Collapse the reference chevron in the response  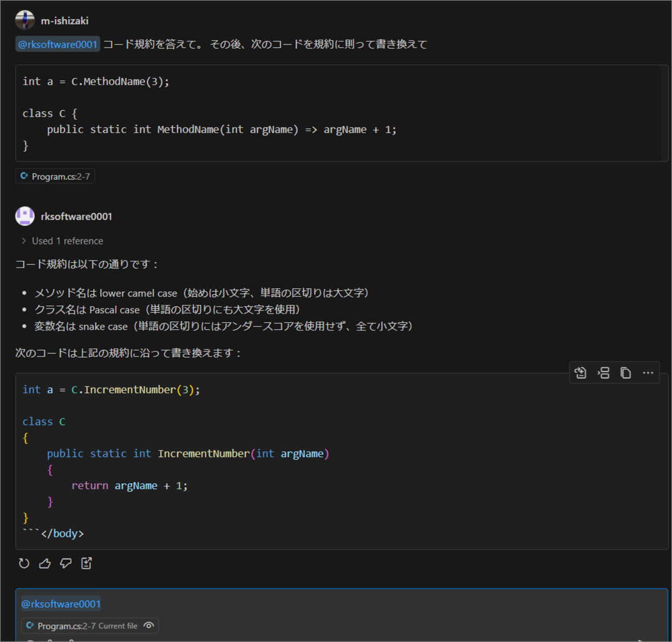point(23,241)
